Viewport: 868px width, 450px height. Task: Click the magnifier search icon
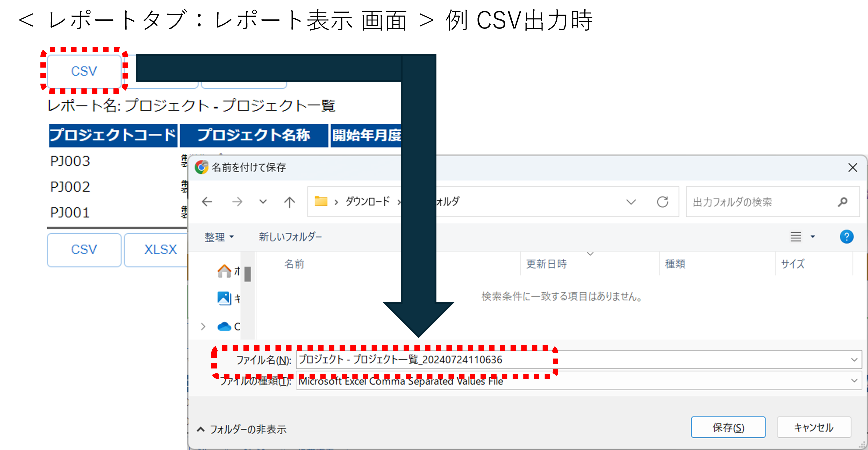tap(842, 202)
